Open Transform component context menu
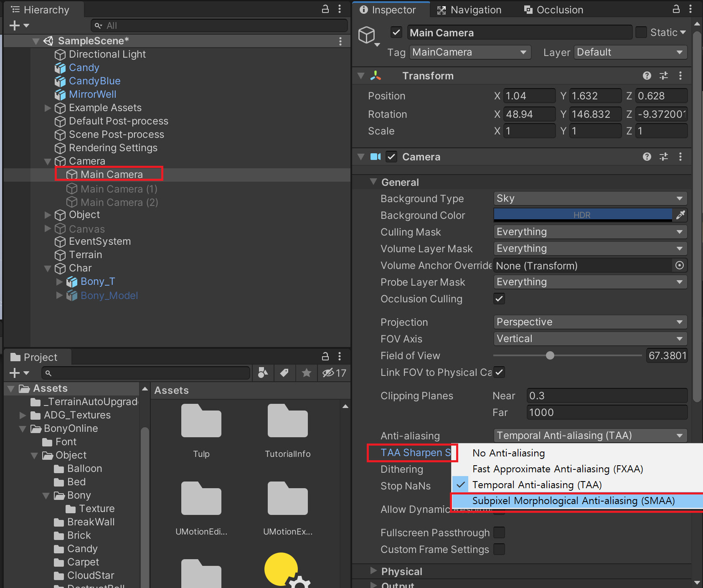 [x=680, y=76]
